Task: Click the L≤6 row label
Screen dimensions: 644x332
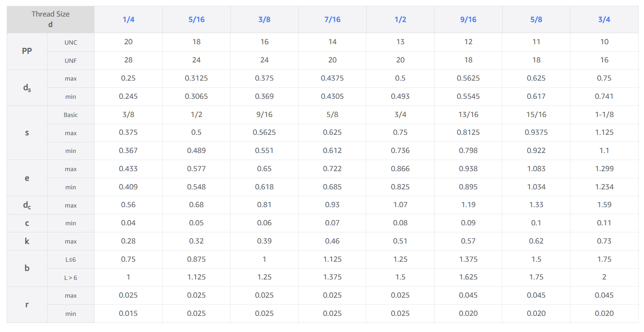Action: 71,260
